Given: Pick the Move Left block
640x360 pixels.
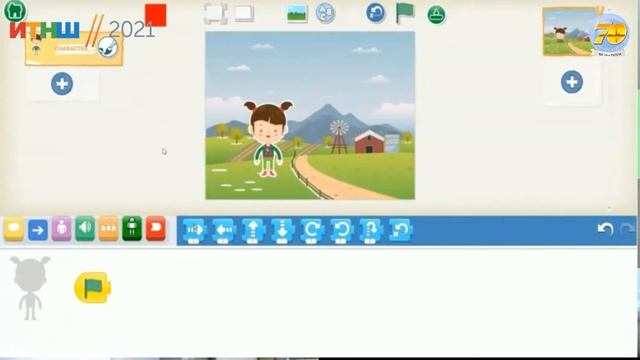Looking at the screenshot, I should (224, 231).
